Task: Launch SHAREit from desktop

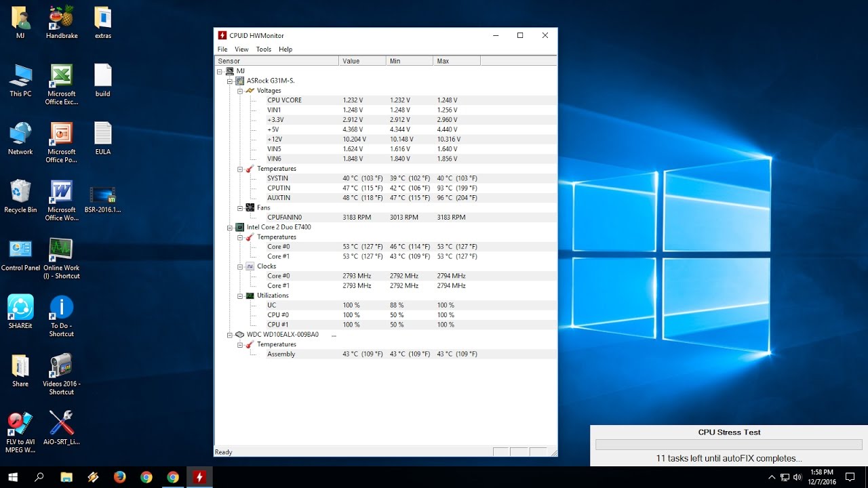Action: click(x=20, y=312)
